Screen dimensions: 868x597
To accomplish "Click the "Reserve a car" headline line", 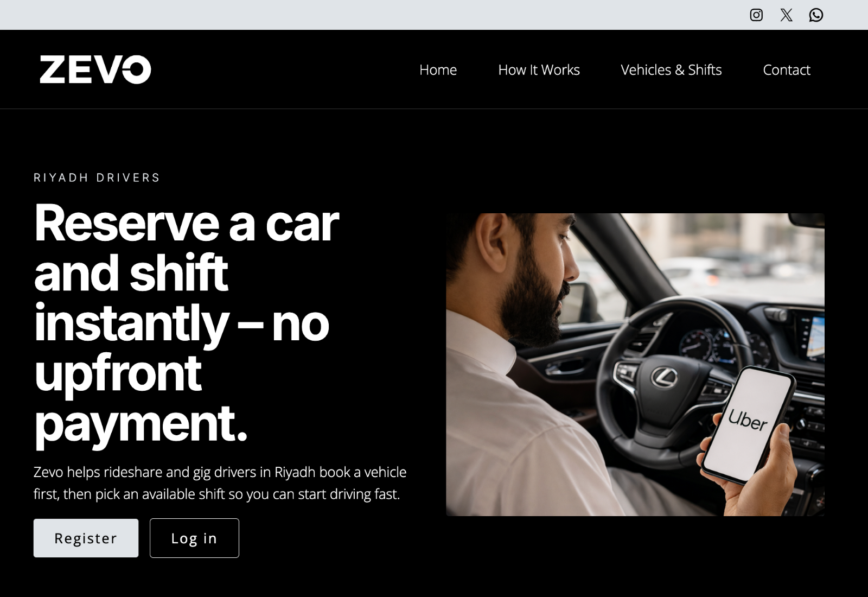I will [186, 223].
